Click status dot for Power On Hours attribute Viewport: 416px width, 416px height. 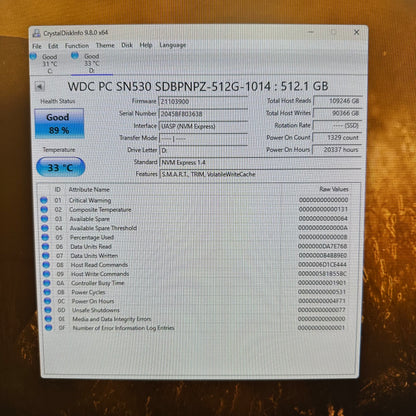(47, 301)
